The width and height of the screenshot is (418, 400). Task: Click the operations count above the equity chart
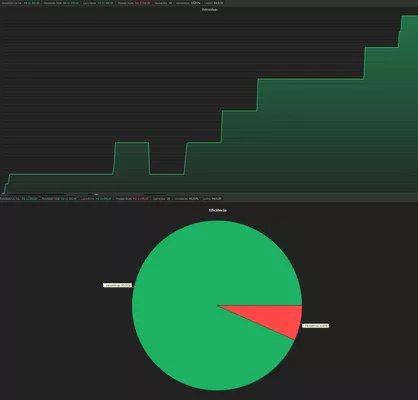tap(170, 3)
